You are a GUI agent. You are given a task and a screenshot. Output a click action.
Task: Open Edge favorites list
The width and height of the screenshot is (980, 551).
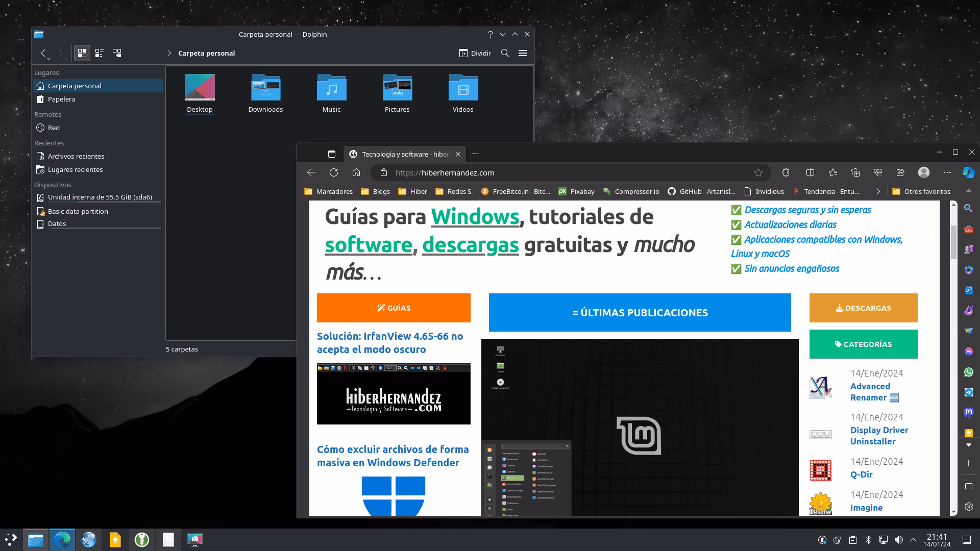(833, 172)
